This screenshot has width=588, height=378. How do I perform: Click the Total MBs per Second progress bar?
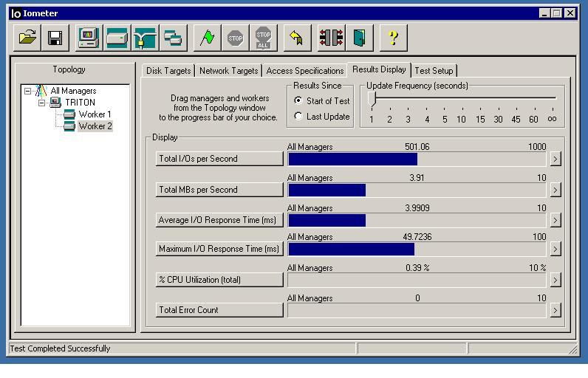[417, 190]
